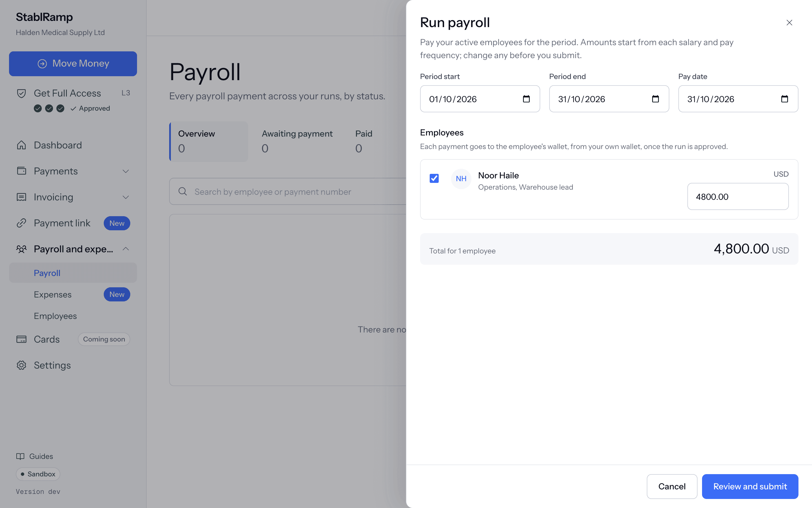Uncheck the Noor Haile employee checkbox
Image resolution: width=812 pixels, height=508 pixels.
click(434, 178)
